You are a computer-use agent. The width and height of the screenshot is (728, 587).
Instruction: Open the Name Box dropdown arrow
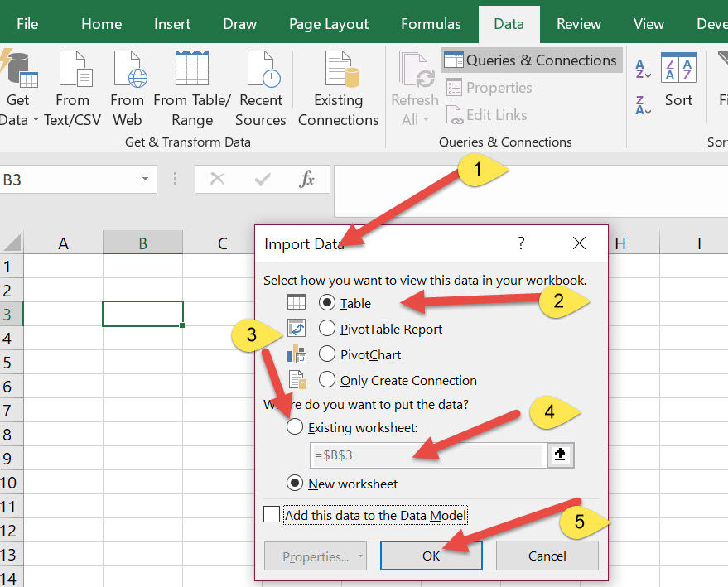pyautogui.click(x=145, y=179)
